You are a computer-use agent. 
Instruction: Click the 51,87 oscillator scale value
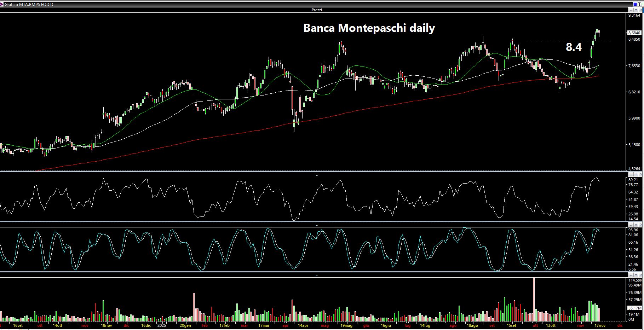(633, 199)
